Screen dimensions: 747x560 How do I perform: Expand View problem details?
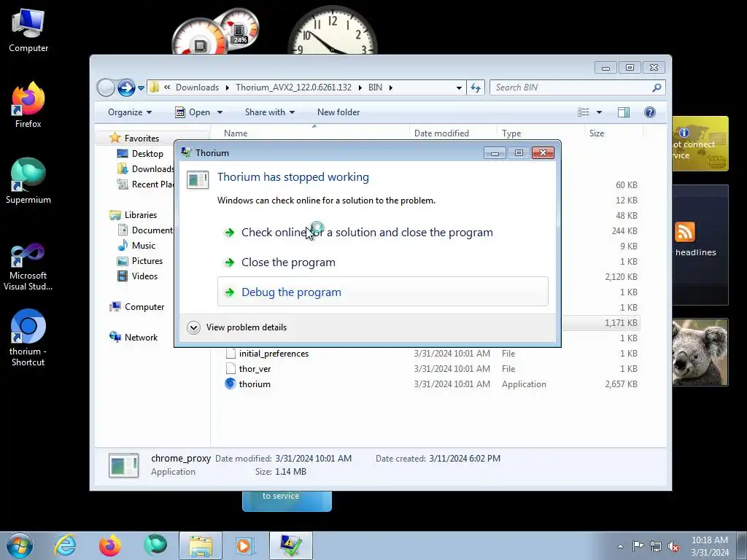[x=237, y=327]
